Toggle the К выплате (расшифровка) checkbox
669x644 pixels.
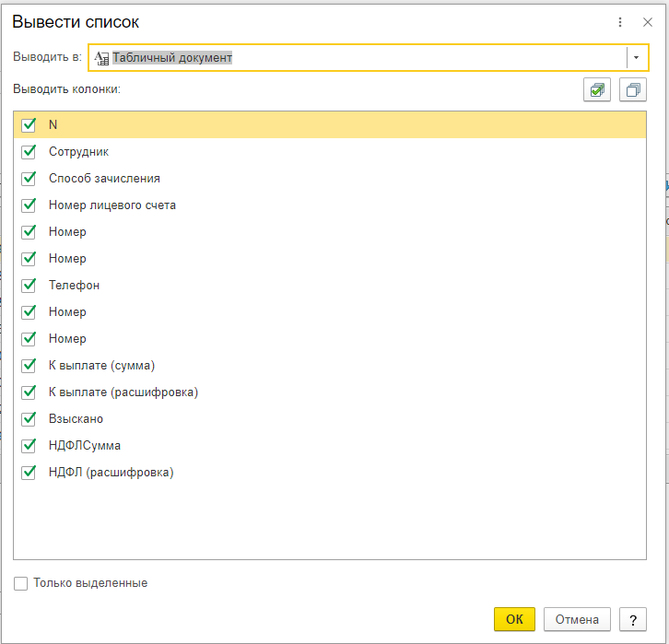(29, 392)
